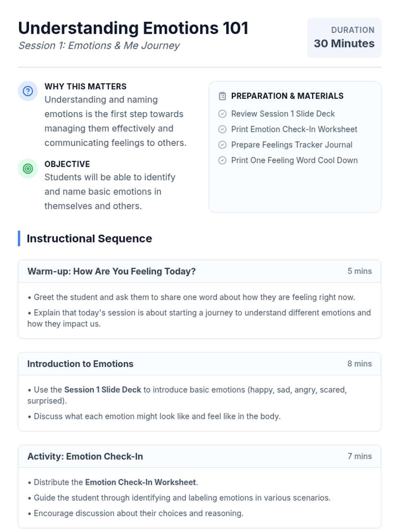This screenshot has width=399, height=532.
Task: Expand the Activity: Emotion Check-In section header
Action: coord(85,456)
